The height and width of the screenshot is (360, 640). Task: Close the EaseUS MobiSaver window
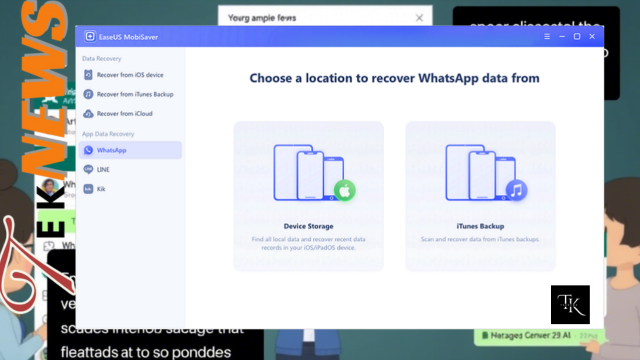(592, 36)
